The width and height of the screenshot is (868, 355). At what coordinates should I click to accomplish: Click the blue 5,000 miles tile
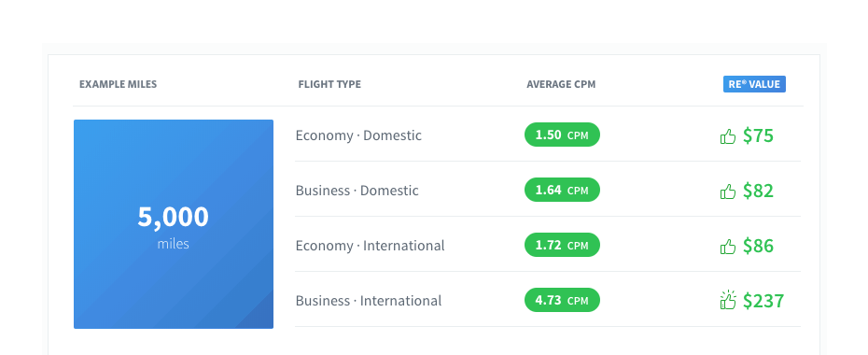click(174, 224)
